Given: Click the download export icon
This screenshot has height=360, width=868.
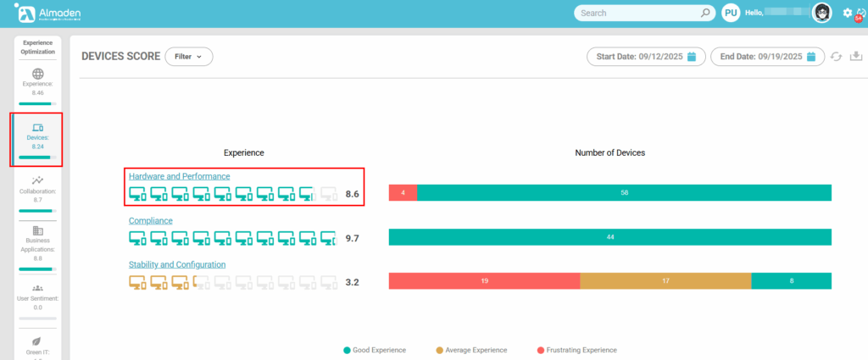Looking at the screenshot, I should pos(856,56).
